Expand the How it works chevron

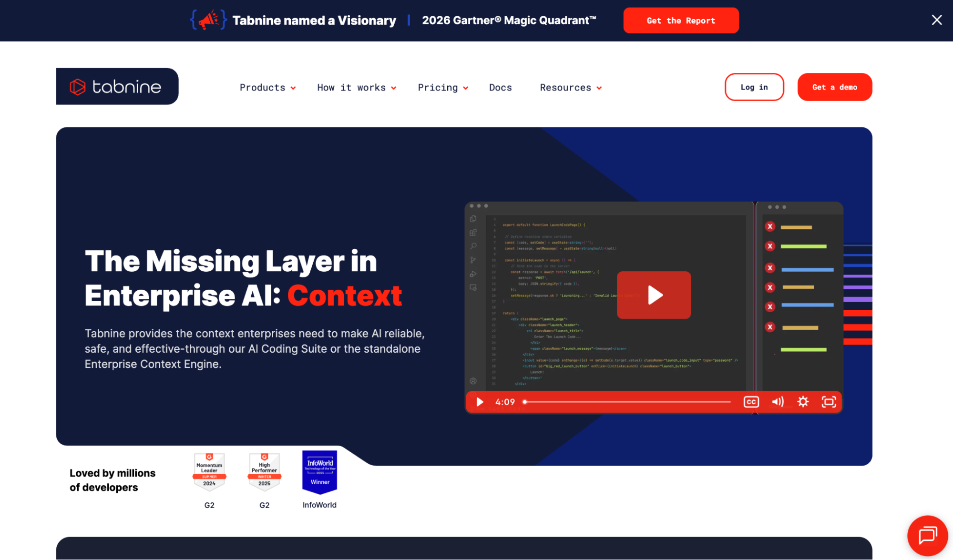point(394,88)
